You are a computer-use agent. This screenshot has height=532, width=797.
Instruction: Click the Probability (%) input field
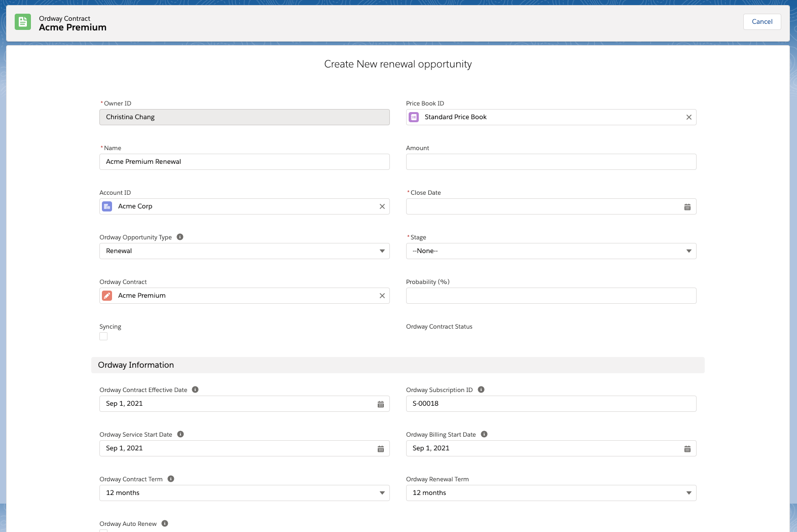(x=551, y=296)
